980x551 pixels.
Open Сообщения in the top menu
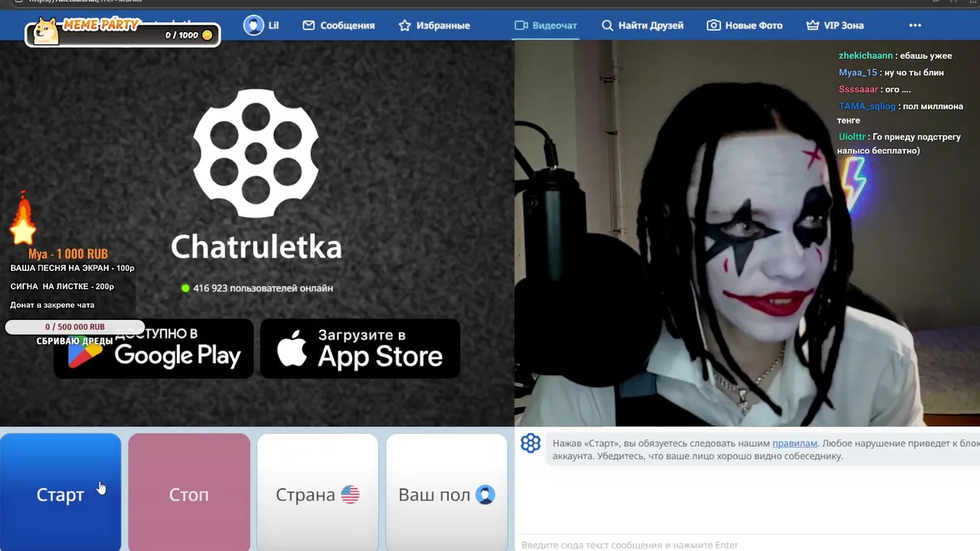[338, 25]
